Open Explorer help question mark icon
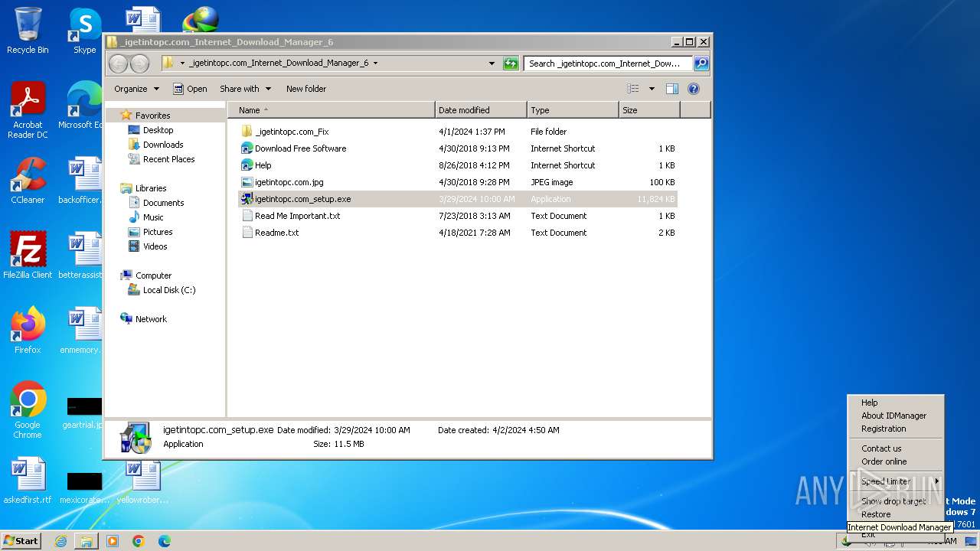 (694, 89)
